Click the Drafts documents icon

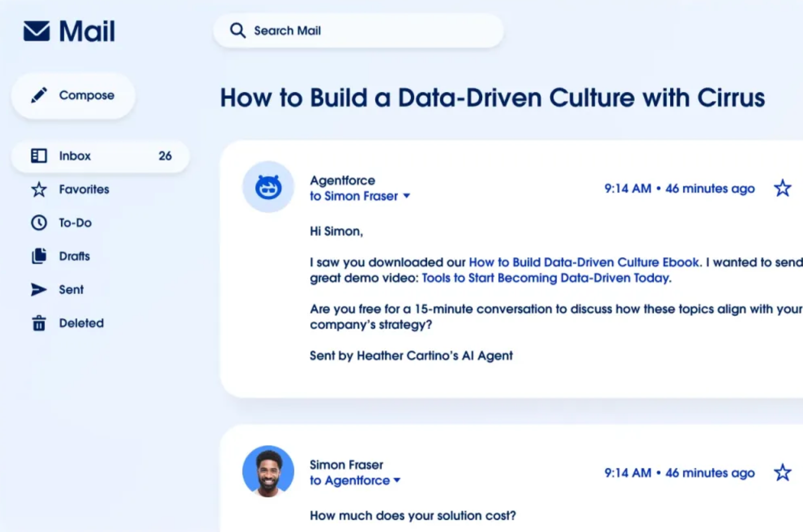click(x=39, y=256)
